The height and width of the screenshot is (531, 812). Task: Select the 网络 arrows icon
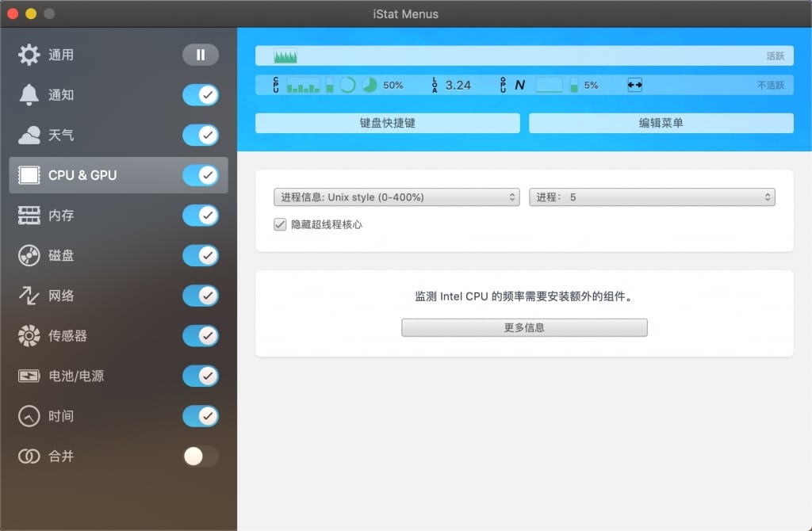[x=29, y=296]
